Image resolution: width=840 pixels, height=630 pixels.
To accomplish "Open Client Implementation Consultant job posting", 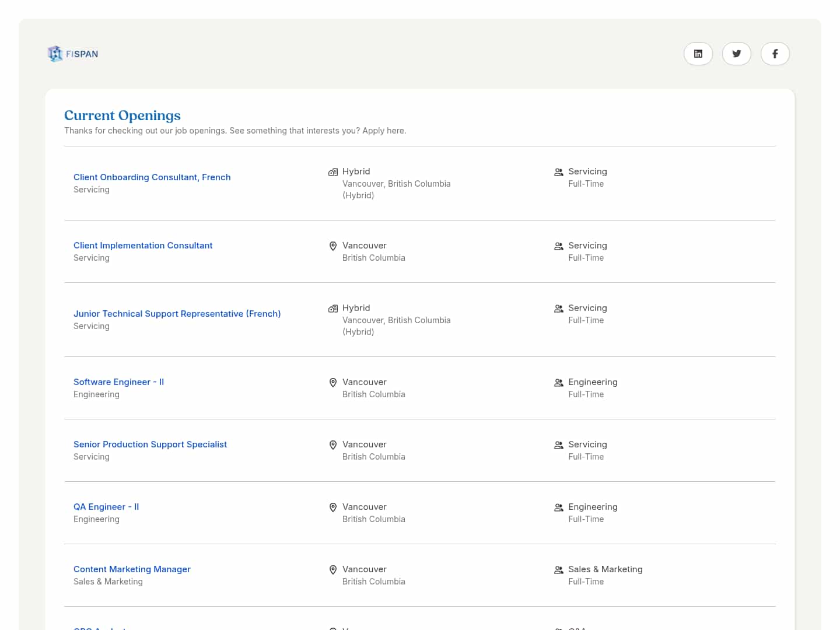I will click(x=143, y=246).
